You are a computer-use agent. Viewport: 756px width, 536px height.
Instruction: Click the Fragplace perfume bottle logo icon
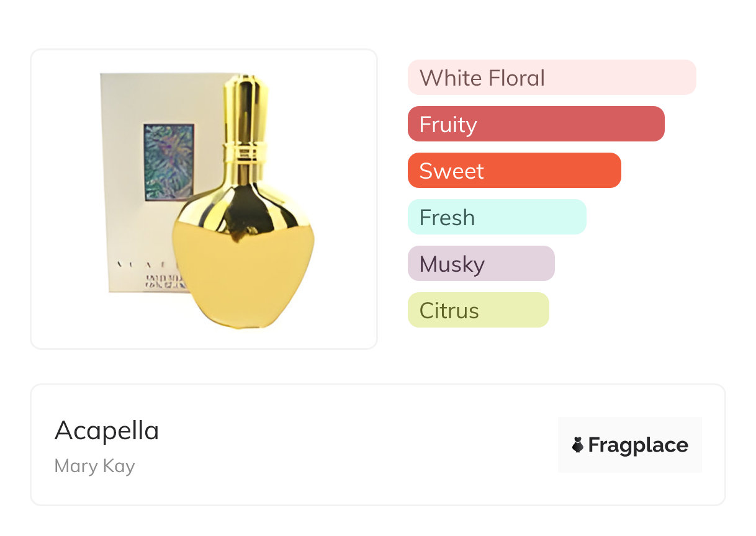pyautogui.click(x=578, y=445)
